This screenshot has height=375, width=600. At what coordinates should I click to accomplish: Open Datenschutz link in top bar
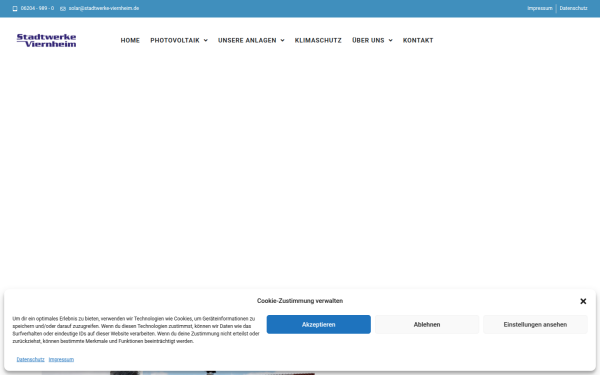tap(573, 8)
